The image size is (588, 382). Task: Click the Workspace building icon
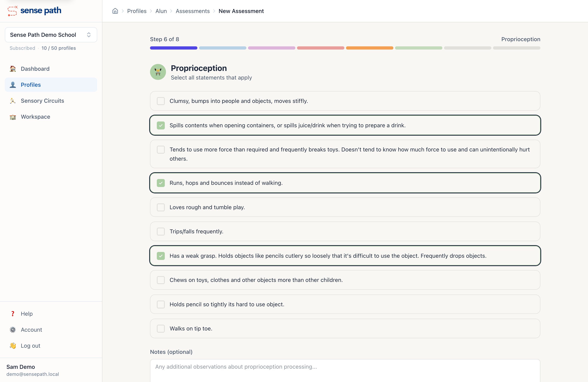[x=13, y=117]
